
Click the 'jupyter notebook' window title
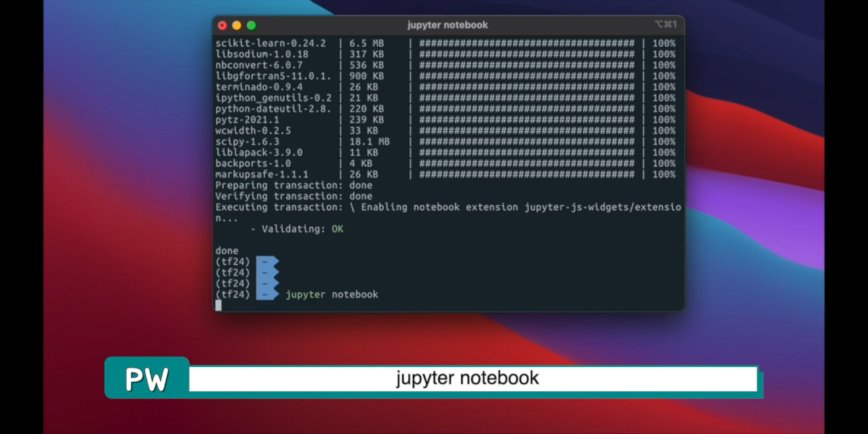click(x=448, y=25)
